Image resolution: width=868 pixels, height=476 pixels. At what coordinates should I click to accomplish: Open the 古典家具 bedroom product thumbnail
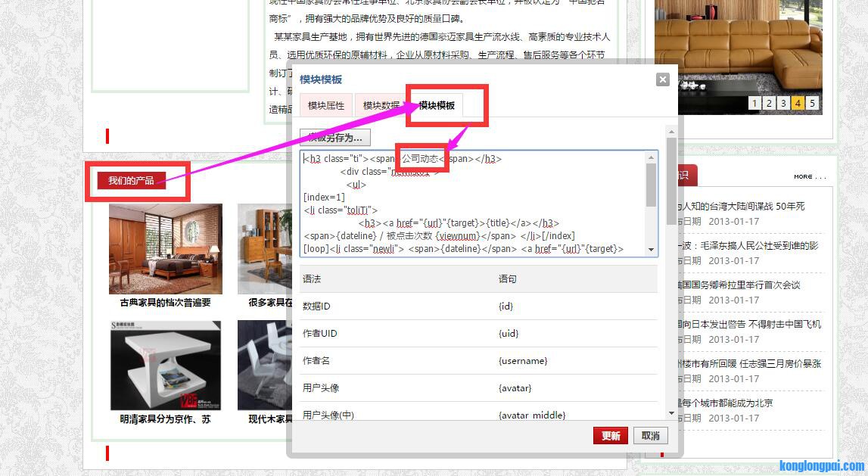(x=166, y=249)
